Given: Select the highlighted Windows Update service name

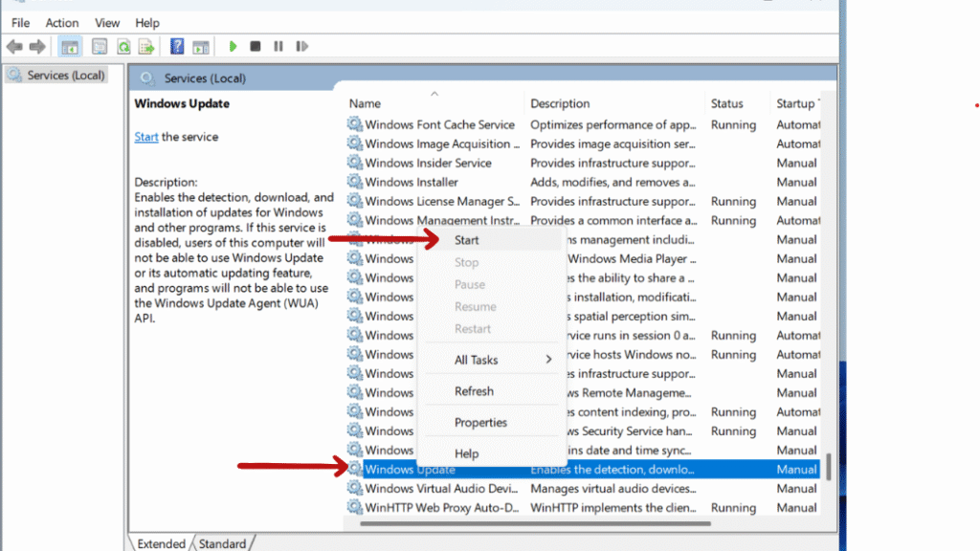Looking at the screenshot, I should (x=410, y=469).
